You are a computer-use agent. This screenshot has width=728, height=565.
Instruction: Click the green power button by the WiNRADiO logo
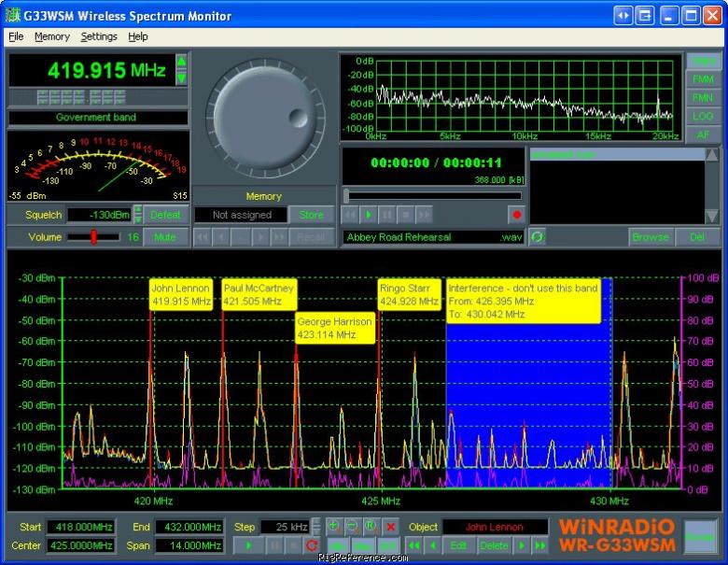(x=700, y=536)
